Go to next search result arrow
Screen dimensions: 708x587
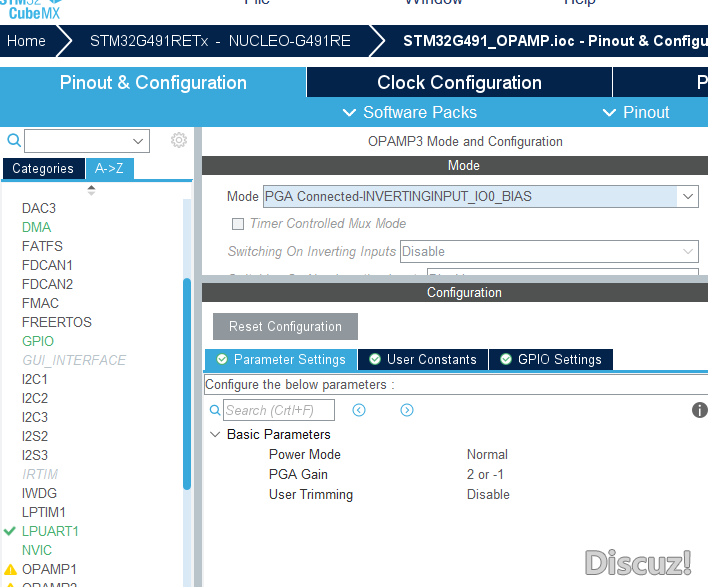(x=407, y=410)
